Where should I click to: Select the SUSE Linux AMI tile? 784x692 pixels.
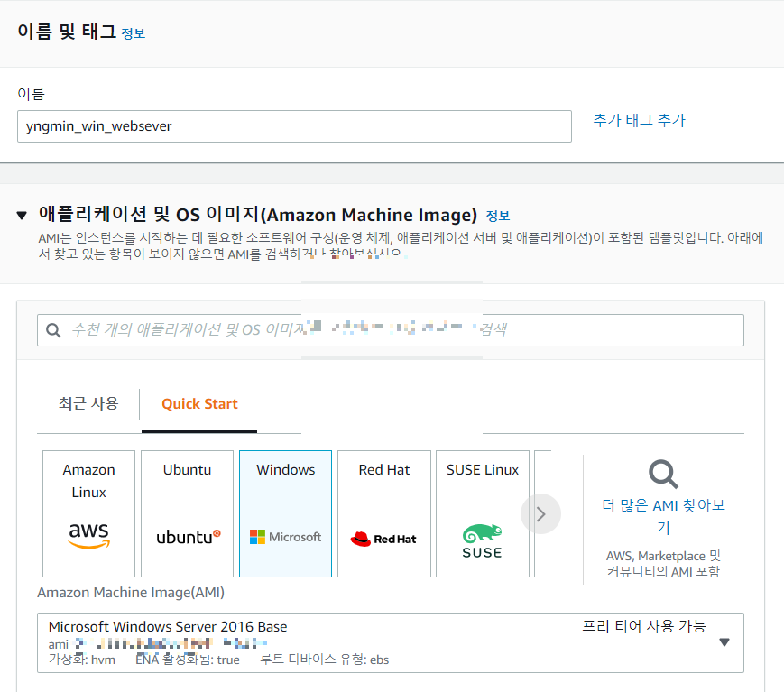coord(483,513)
